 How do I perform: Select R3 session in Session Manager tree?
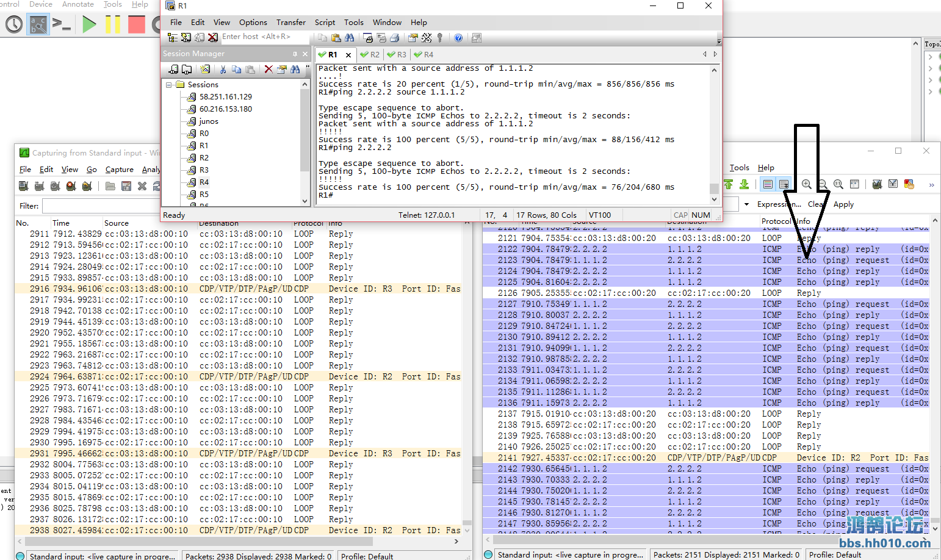(x=204, y=170)
